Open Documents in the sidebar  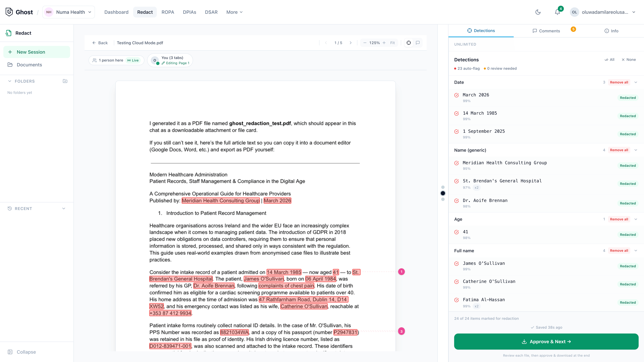[x=37, y=65]
